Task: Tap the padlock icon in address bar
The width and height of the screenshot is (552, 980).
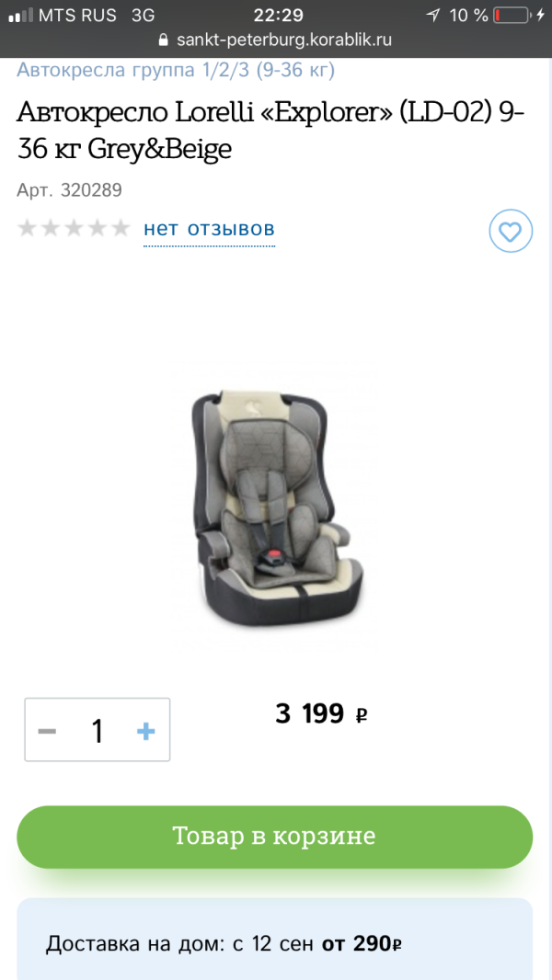Action: (164, 40)
